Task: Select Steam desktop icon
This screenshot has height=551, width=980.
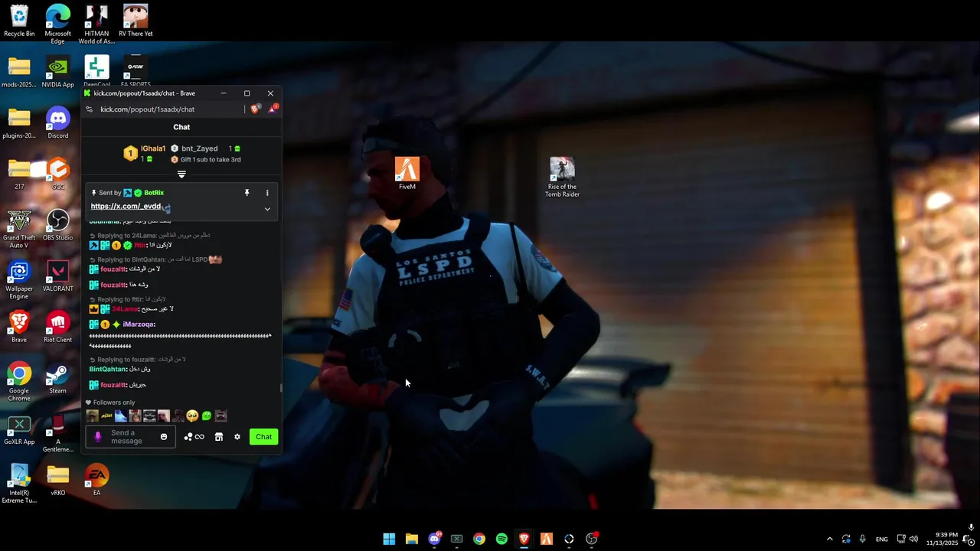Action: click(x=57, y=378)
